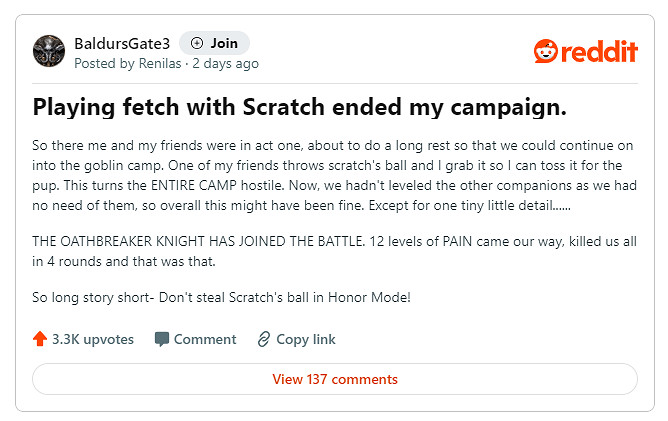
Task: Click the chain link icon
Action: pos(264,339)
